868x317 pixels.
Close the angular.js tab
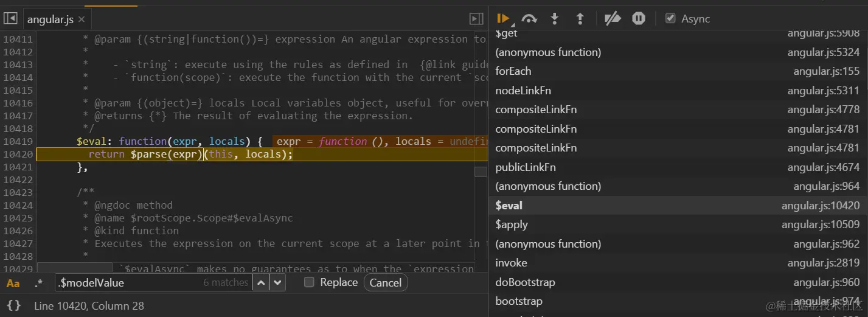(x=82, y=19)
